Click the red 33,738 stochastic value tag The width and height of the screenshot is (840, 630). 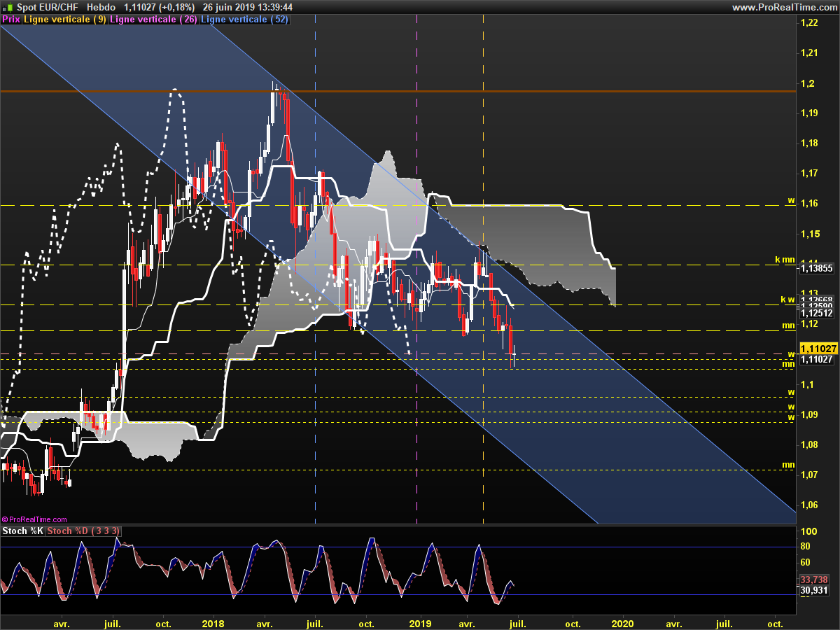[x=814, y=580]
